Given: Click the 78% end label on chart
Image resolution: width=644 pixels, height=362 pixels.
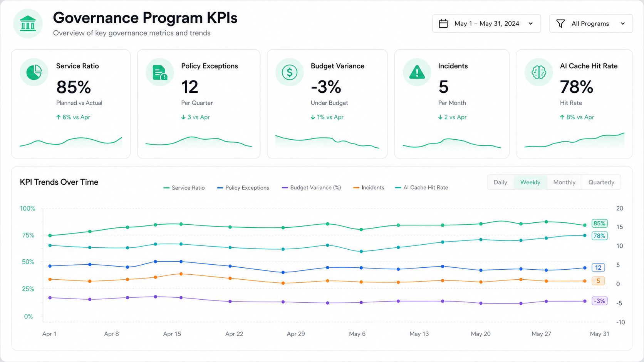Looking at the screenshot, I should click(599, 236).
